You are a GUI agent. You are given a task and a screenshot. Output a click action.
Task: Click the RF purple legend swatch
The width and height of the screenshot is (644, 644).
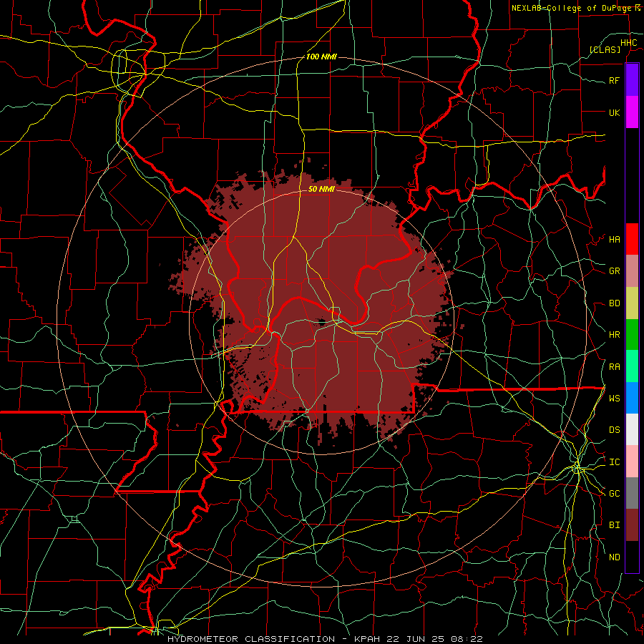pyautogui.click(x=632, y=80)
